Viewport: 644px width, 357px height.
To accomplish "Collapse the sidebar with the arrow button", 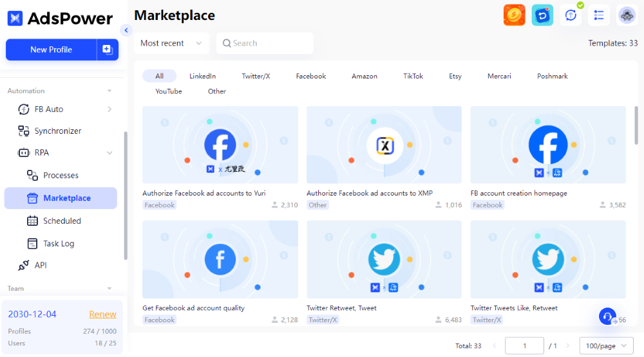I will pos(126,30).
